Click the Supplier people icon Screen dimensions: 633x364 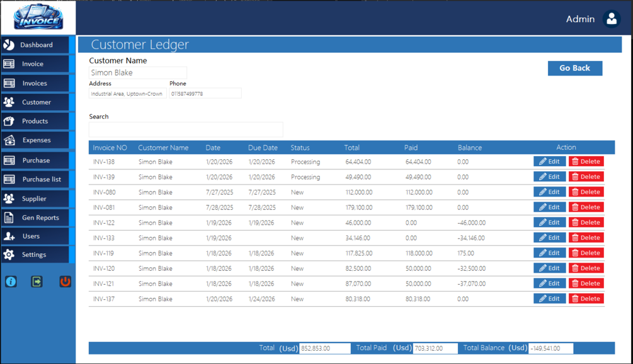[x=9, y=198]
